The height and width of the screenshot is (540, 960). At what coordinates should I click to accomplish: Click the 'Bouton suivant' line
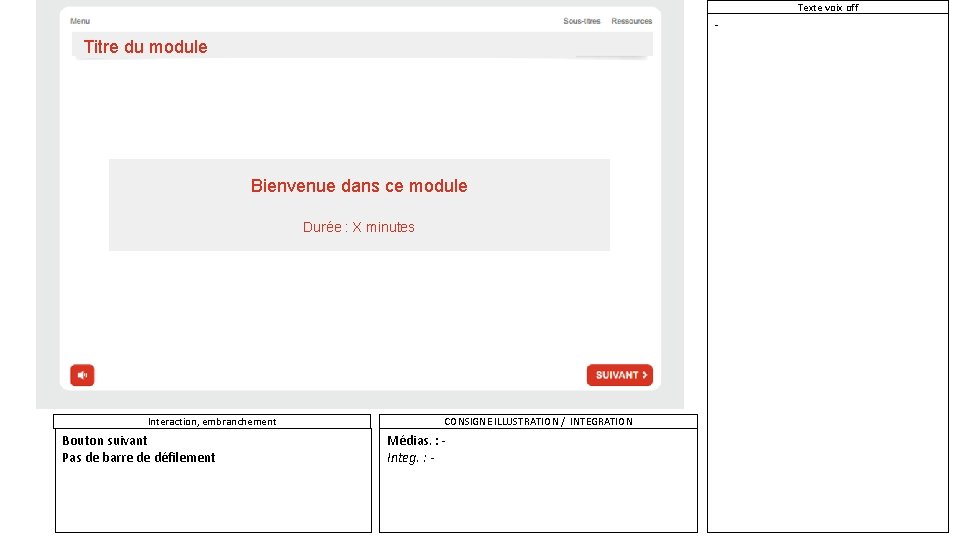[x=105, y=441]
